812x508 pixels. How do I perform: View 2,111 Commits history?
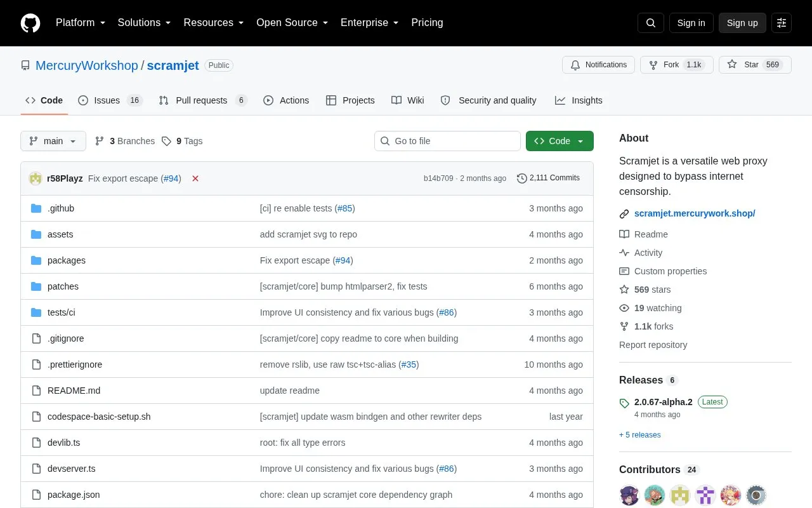click(548, 178)
